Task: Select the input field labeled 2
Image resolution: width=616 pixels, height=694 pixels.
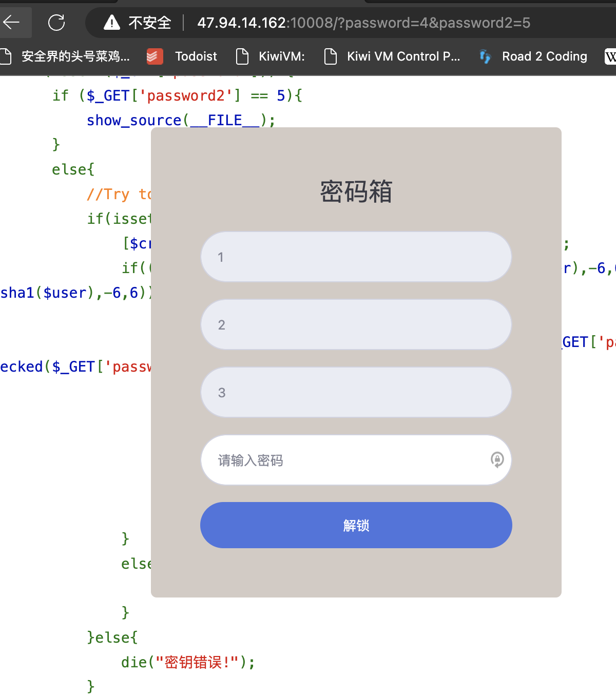Action: click(356, 324)
